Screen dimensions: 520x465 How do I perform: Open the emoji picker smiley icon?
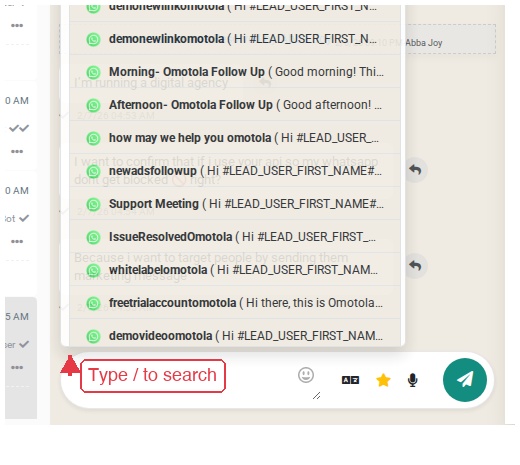[306, 375]
